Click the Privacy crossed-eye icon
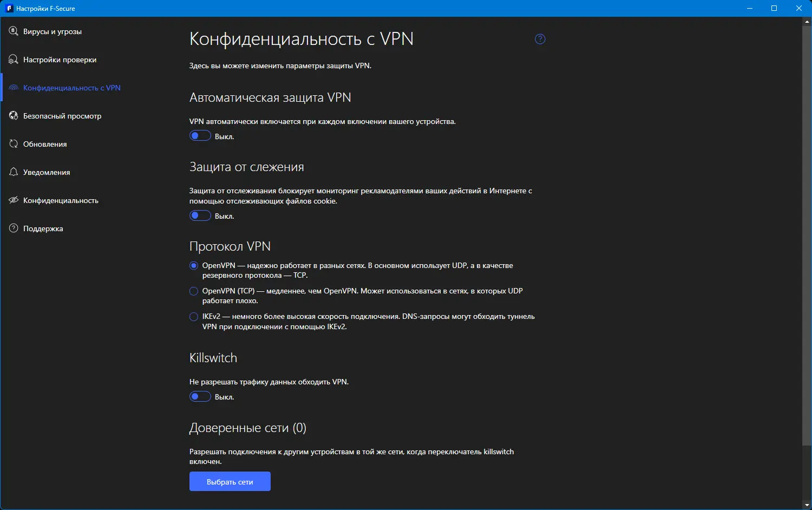The image size is (812, 510). coord(14,200)
